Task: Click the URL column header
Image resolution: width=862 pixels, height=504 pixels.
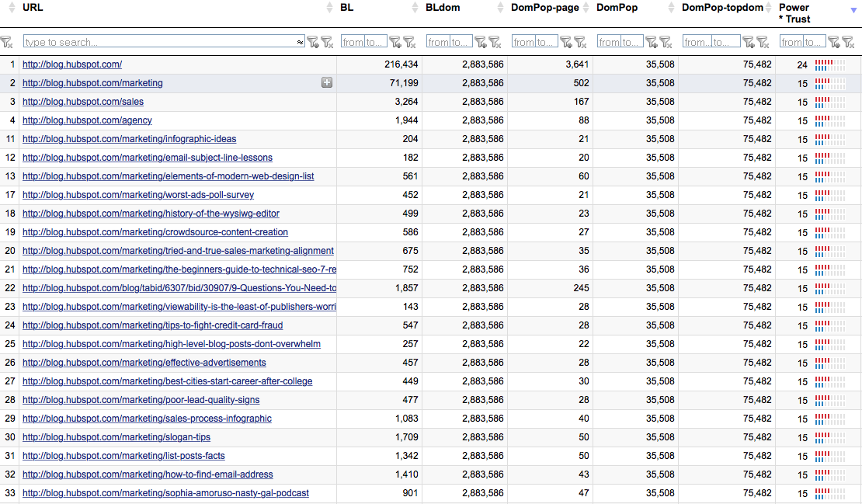Action: click(x=33, y=8)
